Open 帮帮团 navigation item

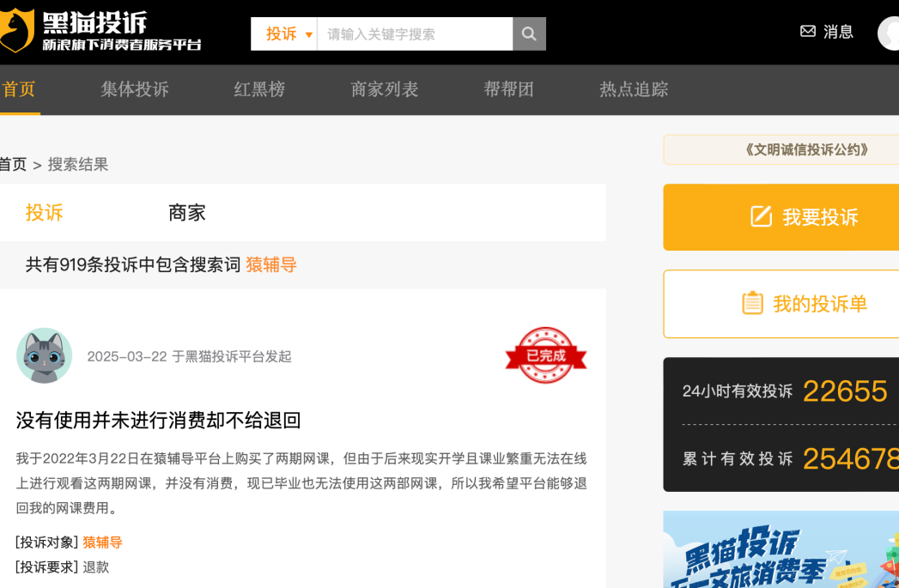tap(508, 89)
